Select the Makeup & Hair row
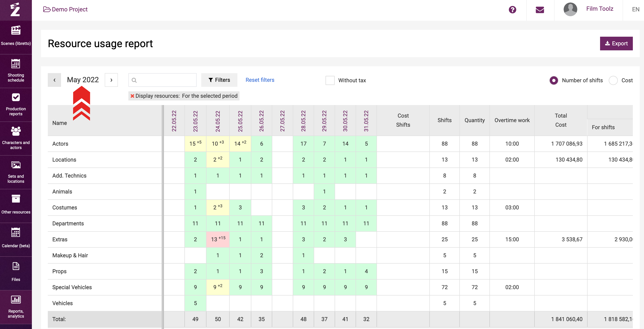Screen dimensions: 644x329 coord(70,255)
